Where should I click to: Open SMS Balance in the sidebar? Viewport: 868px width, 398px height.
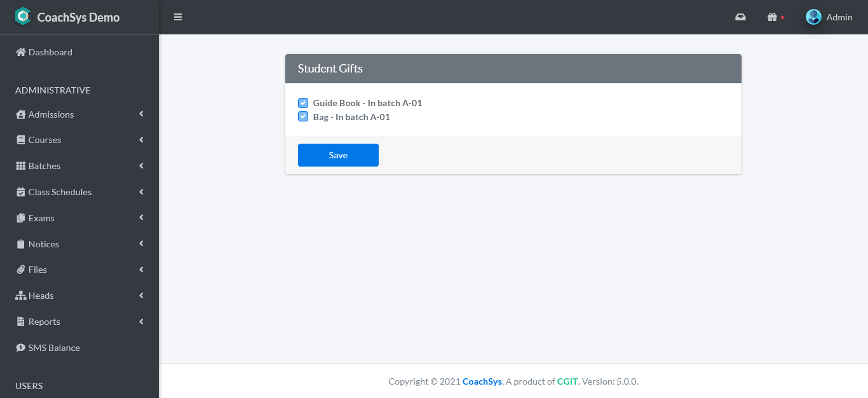tap(79, 348)
